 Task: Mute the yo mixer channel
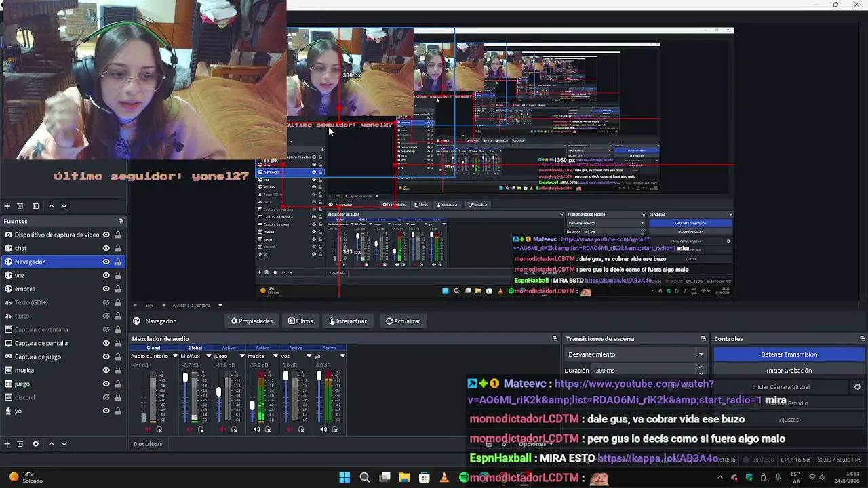click(x=323, y=429)
